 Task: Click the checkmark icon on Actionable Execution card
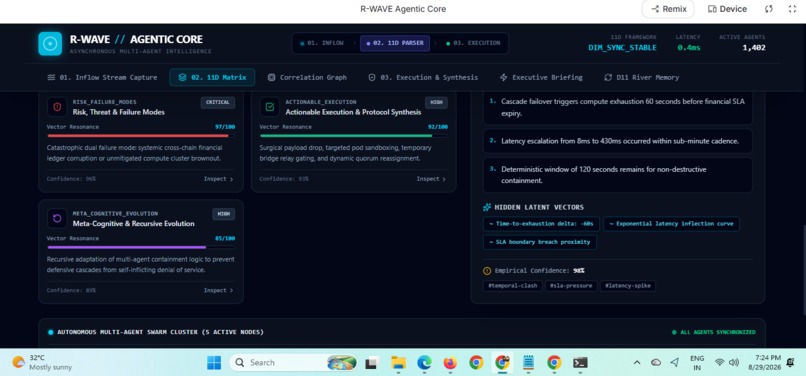[x=270, y=107]
